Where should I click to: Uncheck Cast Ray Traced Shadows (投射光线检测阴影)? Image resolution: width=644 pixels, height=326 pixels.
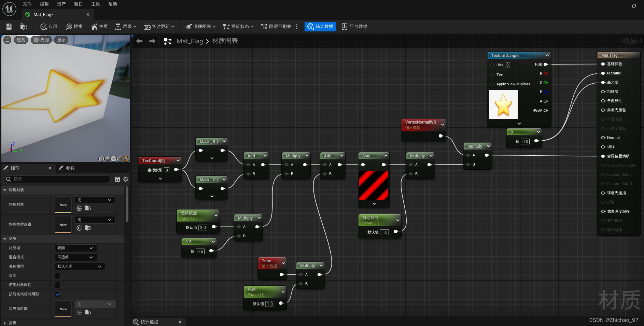tap(58, 294)
